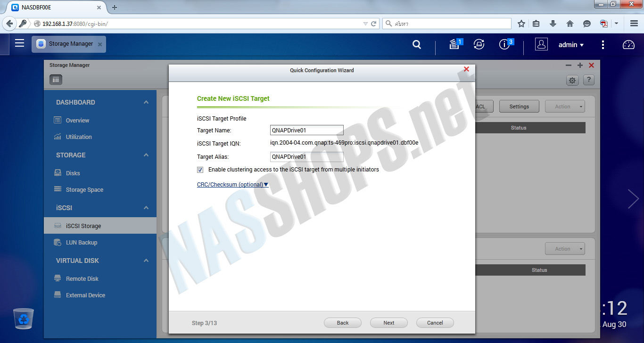Open address bar history dropdown arrow

pos(365,24)
